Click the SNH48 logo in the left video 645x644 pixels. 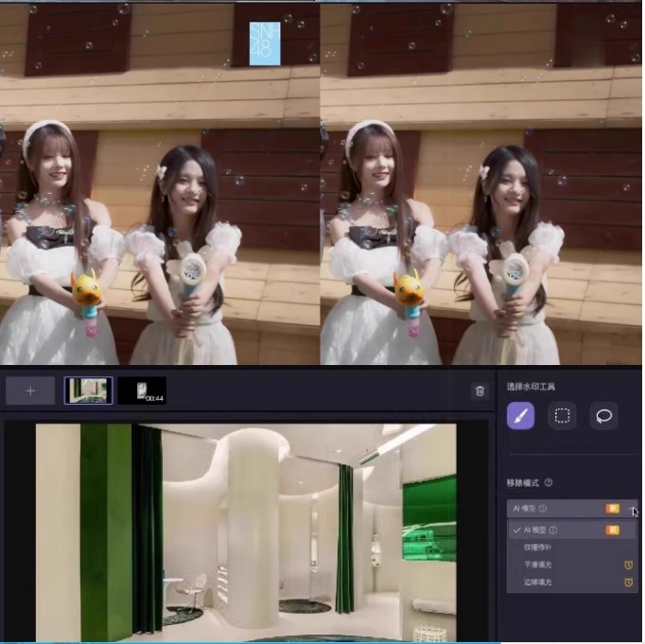coord(266,44)
